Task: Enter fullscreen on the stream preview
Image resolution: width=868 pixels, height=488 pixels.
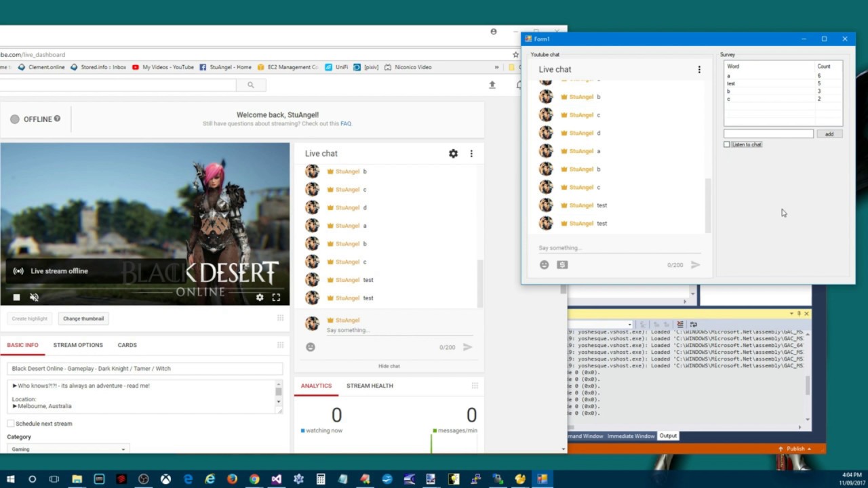Action: point(276,297)
